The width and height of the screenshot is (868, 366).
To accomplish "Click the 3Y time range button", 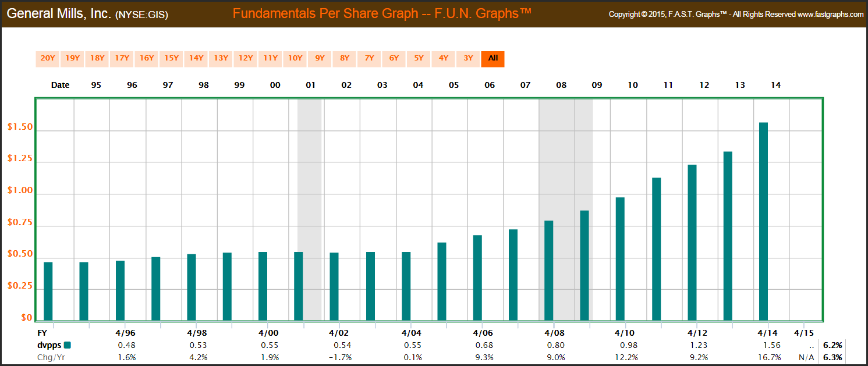I will tap(468, 58).
